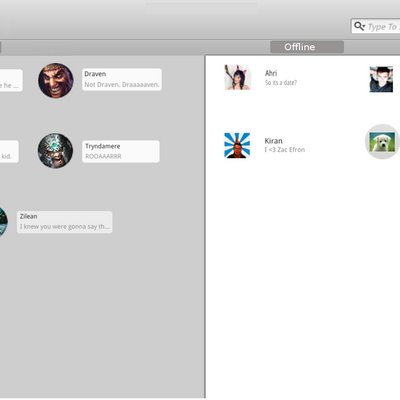Click Draven's round avatar

[x=56, y=80]
